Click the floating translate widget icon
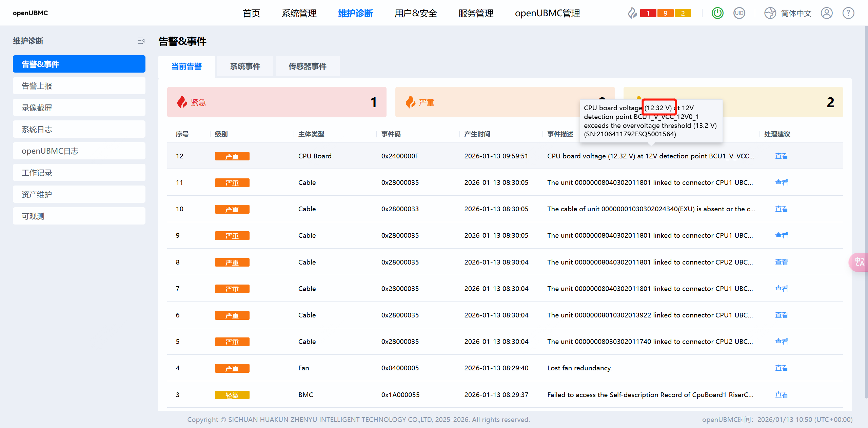 point(859,262)
